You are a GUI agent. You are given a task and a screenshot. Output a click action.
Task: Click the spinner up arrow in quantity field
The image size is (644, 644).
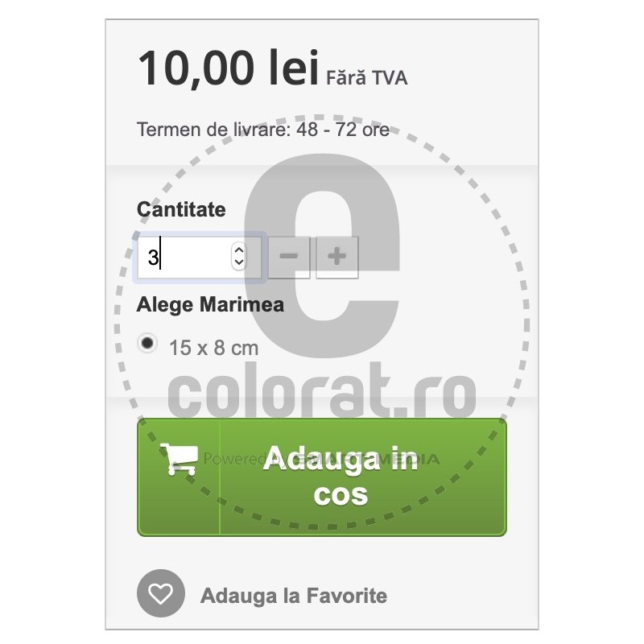pos(238,250)
